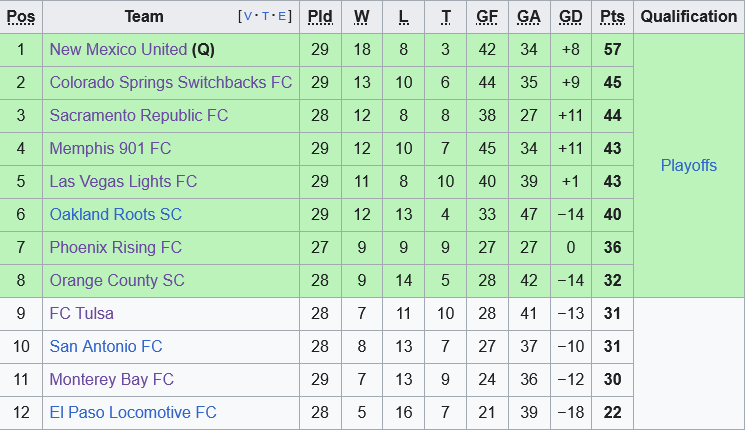Click the E (edit) template link

[x=284, y=16]
